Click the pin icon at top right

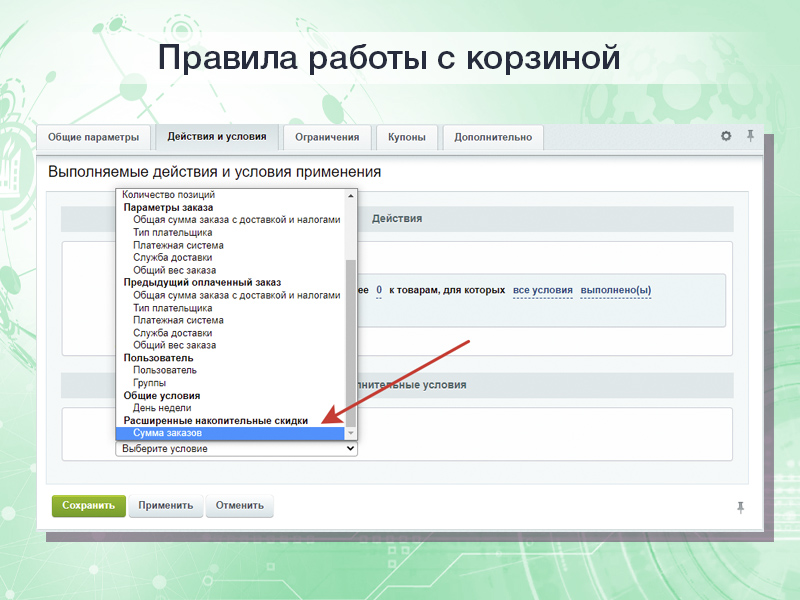752,136
